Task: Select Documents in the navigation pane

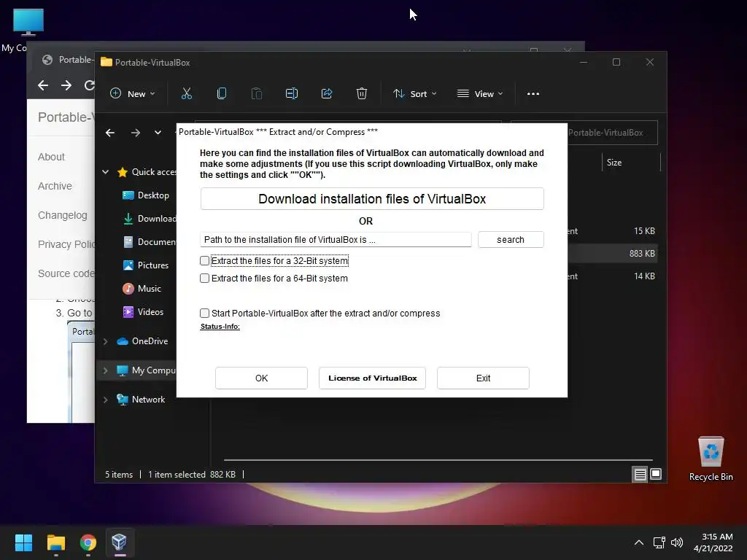Action: (x=149, y=242)
